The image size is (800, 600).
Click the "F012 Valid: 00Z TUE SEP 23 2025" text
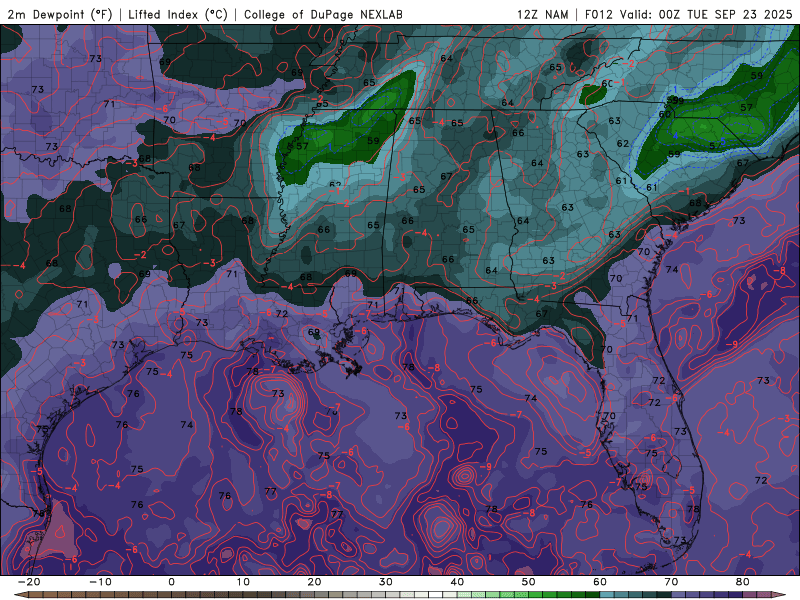(x=688, y=14)
